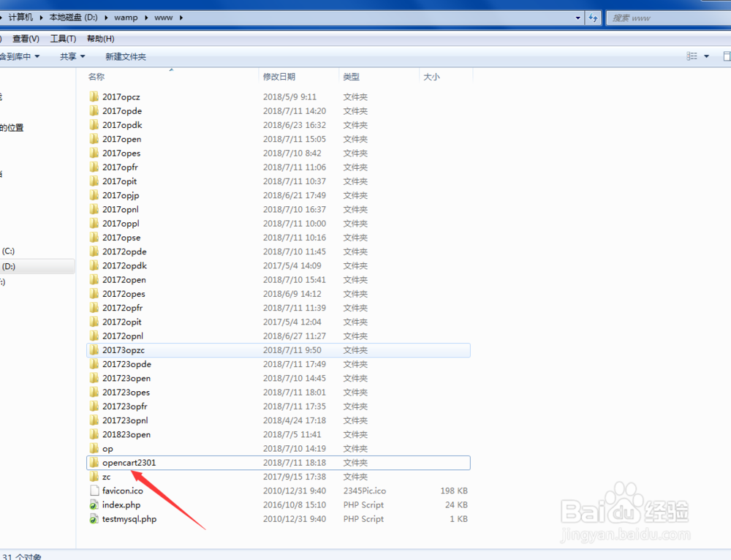Open the 2017opcz folder icon

[x=94, y=97]
